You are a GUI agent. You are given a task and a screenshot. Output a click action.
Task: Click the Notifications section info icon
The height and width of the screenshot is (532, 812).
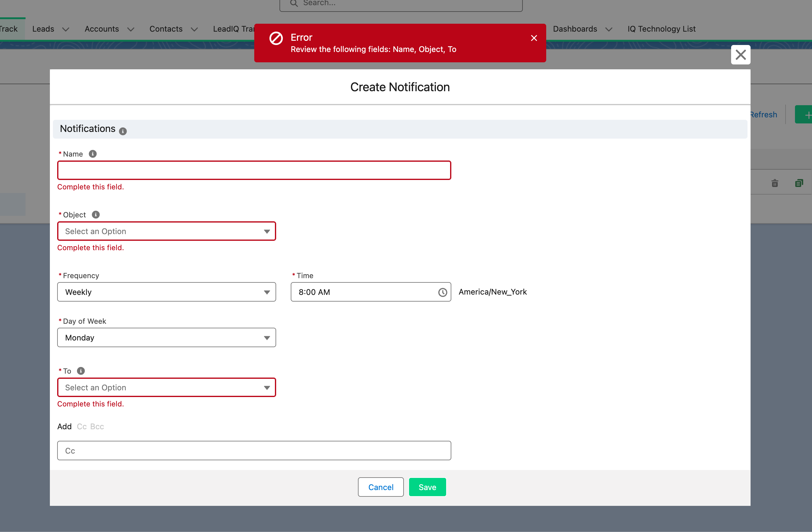tap(123, 131)
